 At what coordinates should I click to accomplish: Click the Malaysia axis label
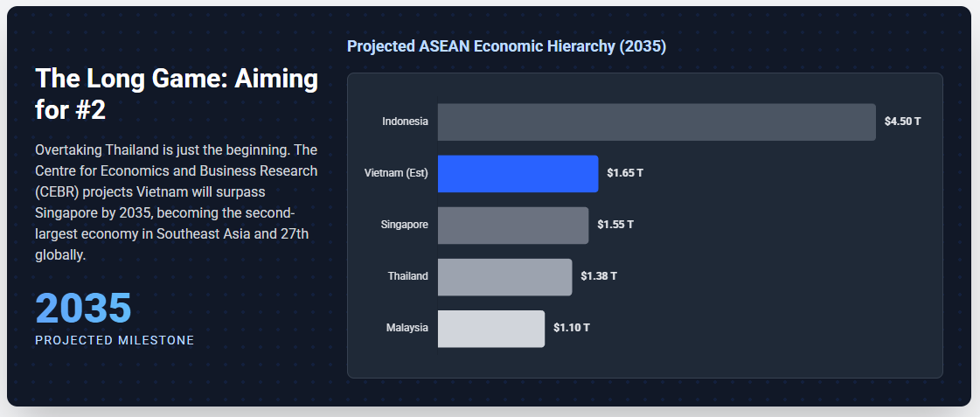click(407, 328)
